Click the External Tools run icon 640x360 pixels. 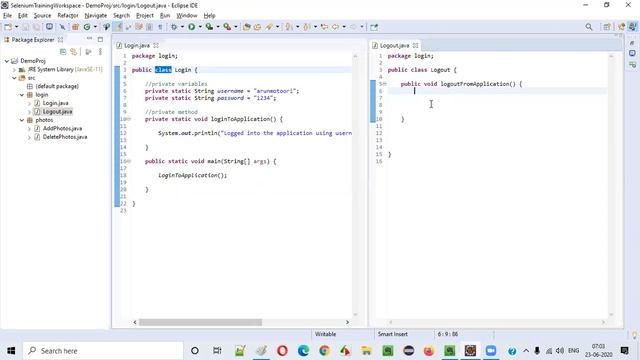(x=227, y=27)
